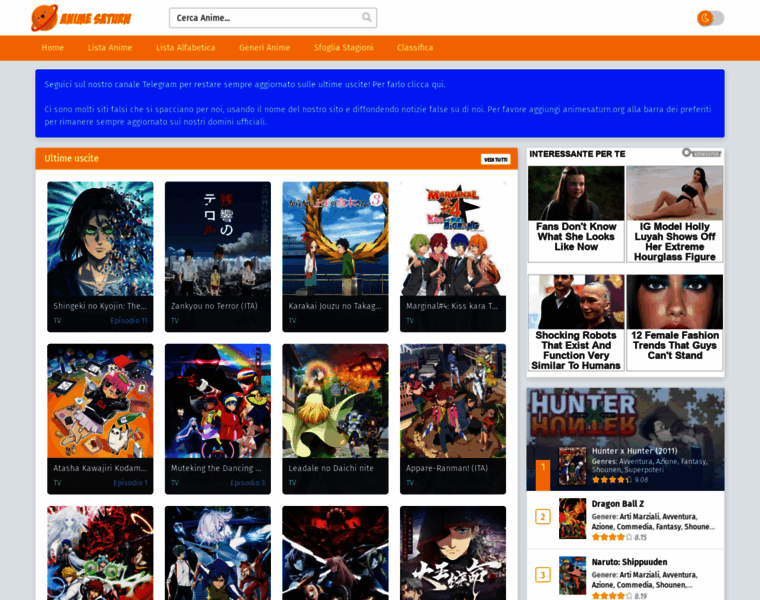Click Episodio 1 under Atasha Kawajiri
This screenshot has height=600, width=760.
130,483
